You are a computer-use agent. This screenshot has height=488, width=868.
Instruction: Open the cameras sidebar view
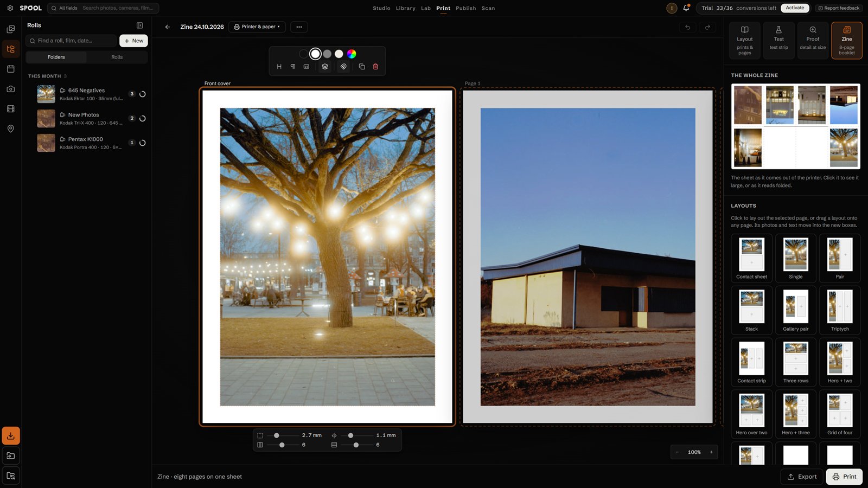10,89
